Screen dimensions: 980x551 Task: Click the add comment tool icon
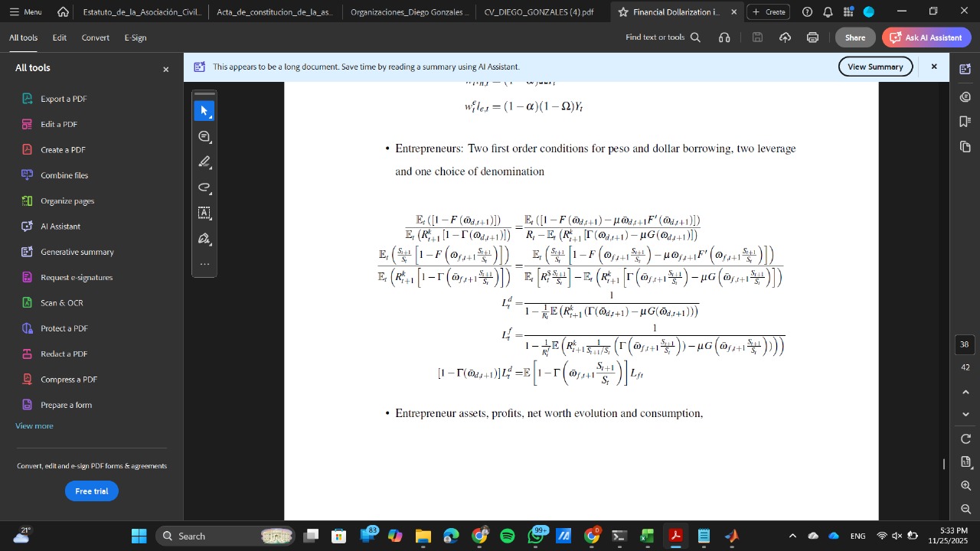click(x=204, y=136)
